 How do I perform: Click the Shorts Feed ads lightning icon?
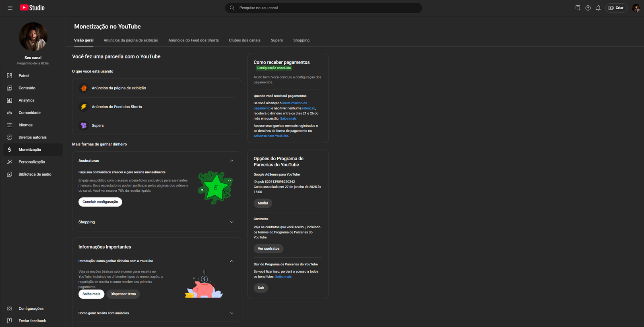pyautogui.click(x=84, y=107)
